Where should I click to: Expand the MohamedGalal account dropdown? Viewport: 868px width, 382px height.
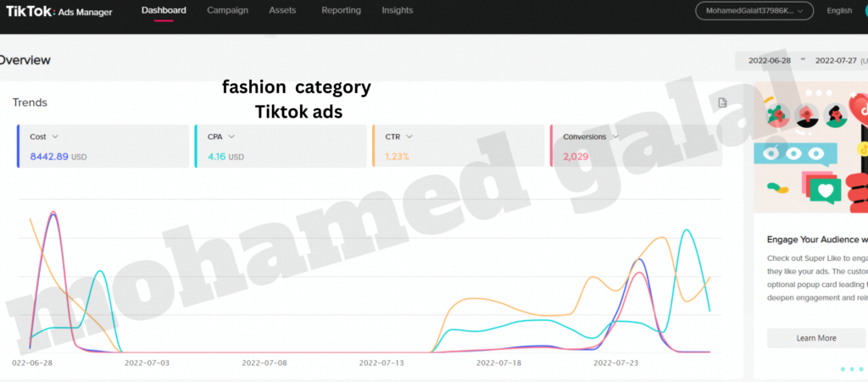[754, 11]
